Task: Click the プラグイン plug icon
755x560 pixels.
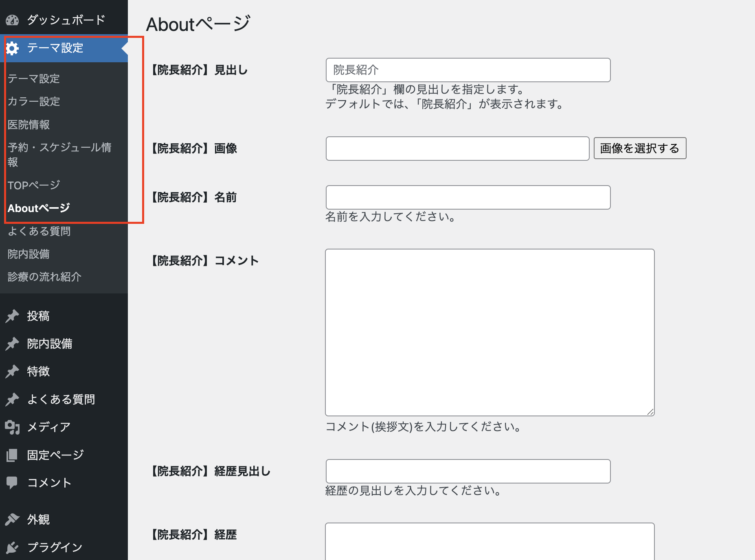Action: 12,547
